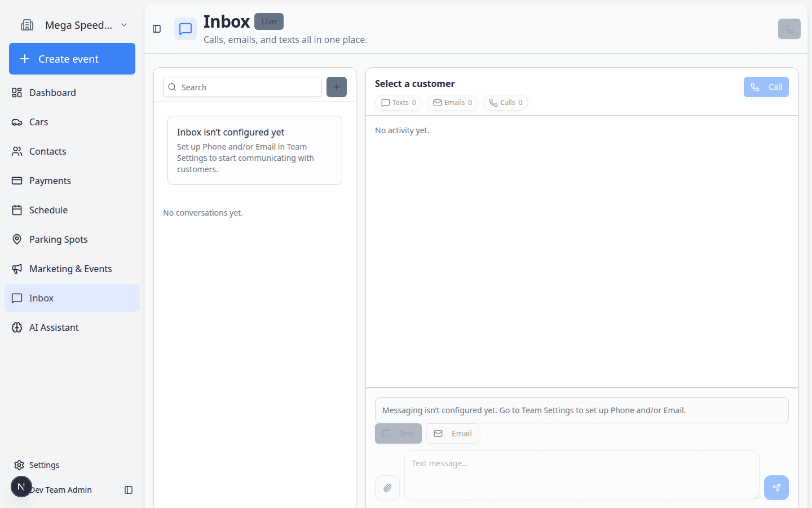The image size is (812, 508).
Task: Select Inbox in the sidebar
Action: tap(72, 298)
